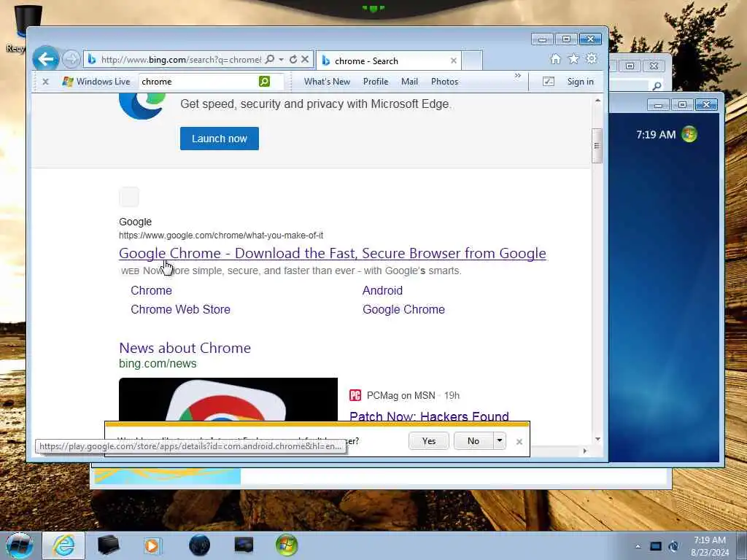The width and height of the screenshot is (747, 560).
Task: Select the 'chrome - Search' tab
Action: click(388, 61)
